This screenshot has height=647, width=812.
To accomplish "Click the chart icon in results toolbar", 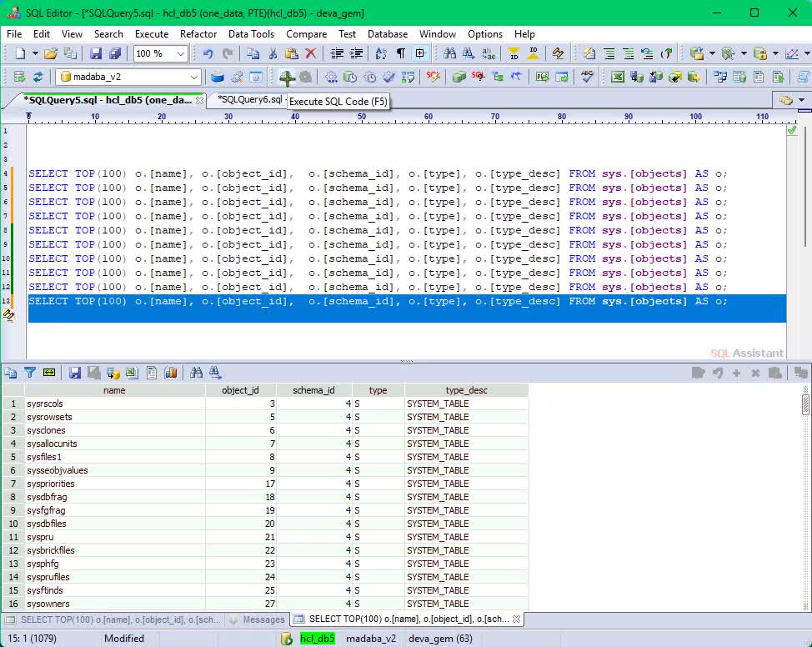I will (x=171, y=373).
